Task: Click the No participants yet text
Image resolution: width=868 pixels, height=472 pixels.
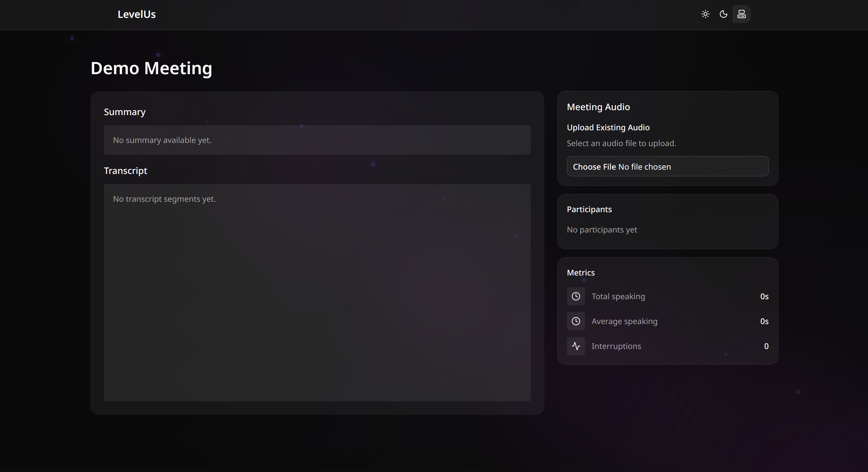Action: (x=602, y=230)
